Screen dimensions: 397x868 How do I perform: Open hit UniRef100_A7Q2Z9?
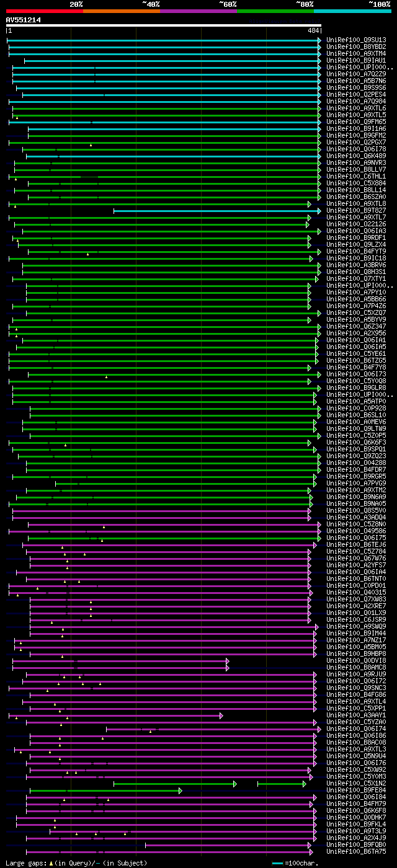[x=356, y=74]
